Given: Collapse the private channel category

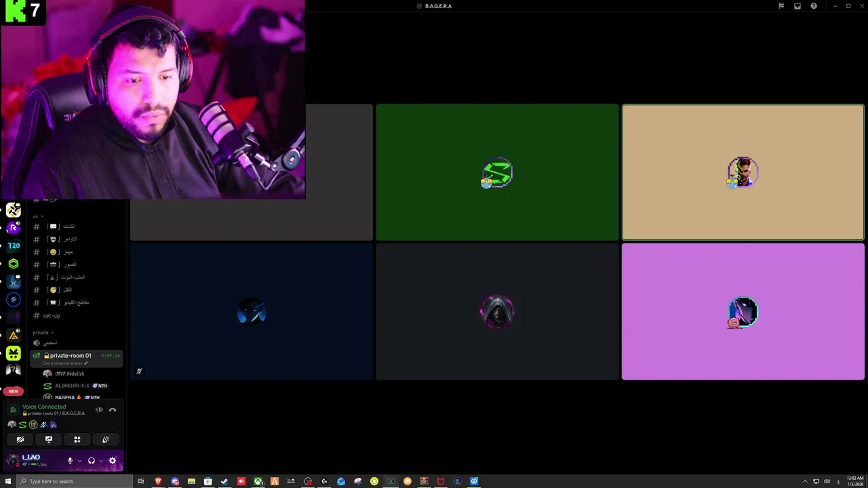Looking at the screenshot, I should (43, 332).
